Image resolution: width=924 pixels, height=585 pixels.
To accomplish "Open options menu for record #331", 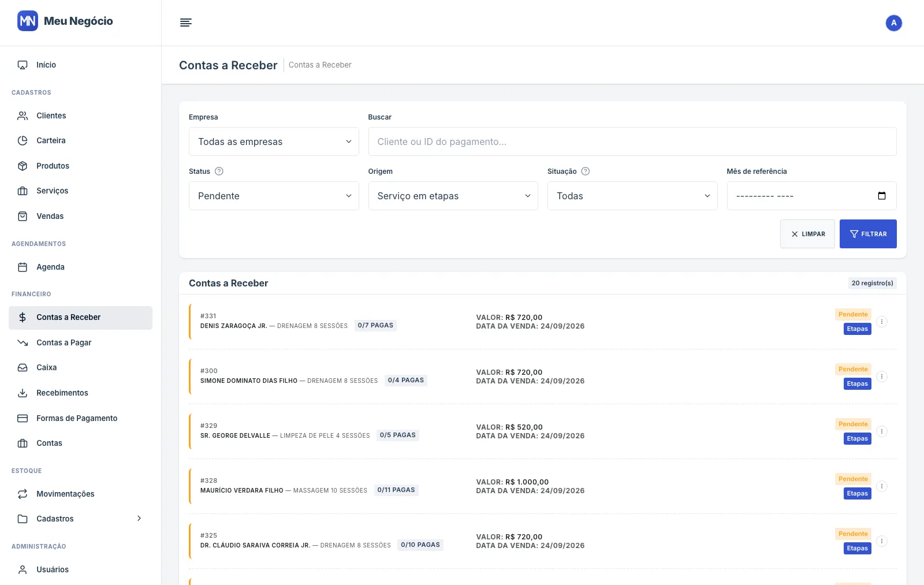I will [881, 322].
